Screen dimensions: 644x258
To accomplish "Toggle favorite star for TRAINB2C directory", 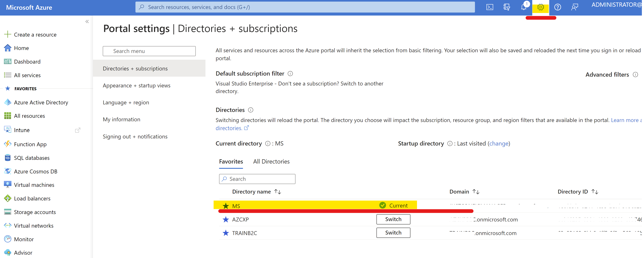I will click(x=226, y=233).
